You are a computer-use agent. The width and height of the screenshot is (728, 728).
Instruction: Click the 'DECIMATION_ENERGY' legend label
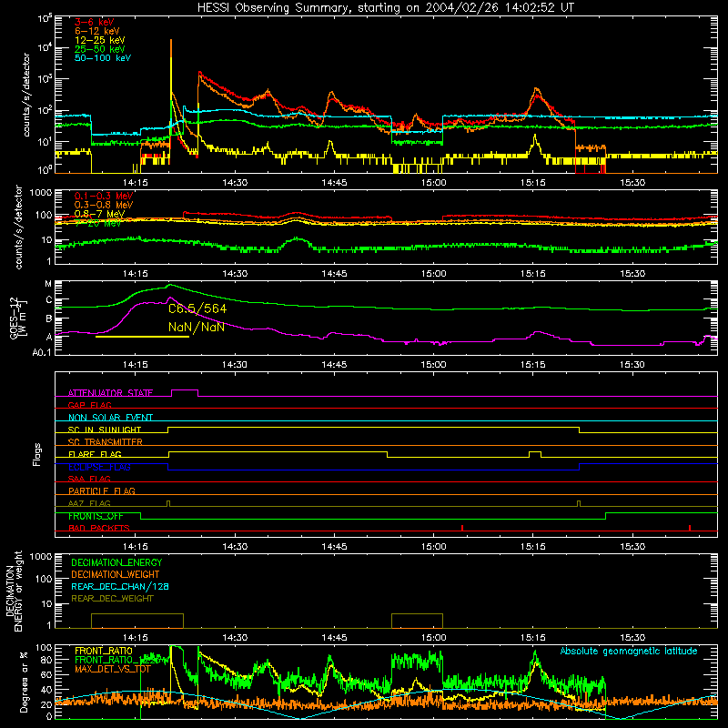click(116, 562)
